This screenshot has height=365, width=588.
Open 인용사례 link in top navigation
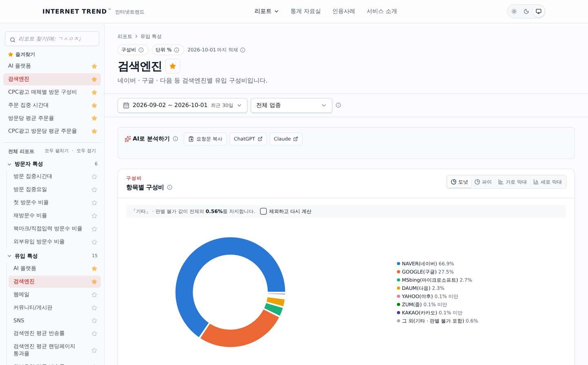(344, 11)
